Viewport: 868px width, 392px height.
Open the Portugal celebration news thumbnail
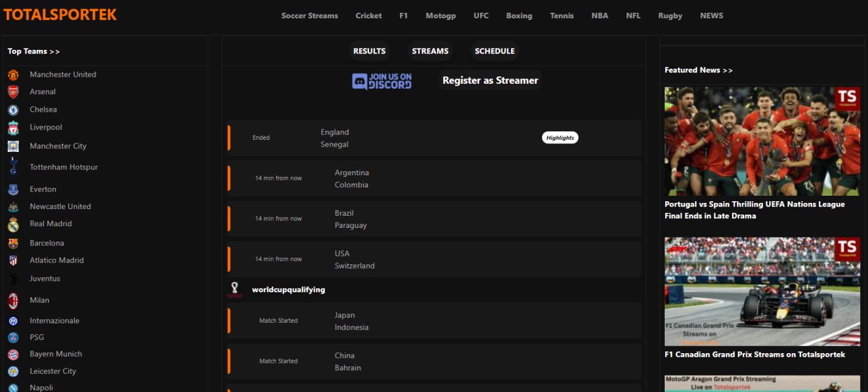[x=762, y=141]
